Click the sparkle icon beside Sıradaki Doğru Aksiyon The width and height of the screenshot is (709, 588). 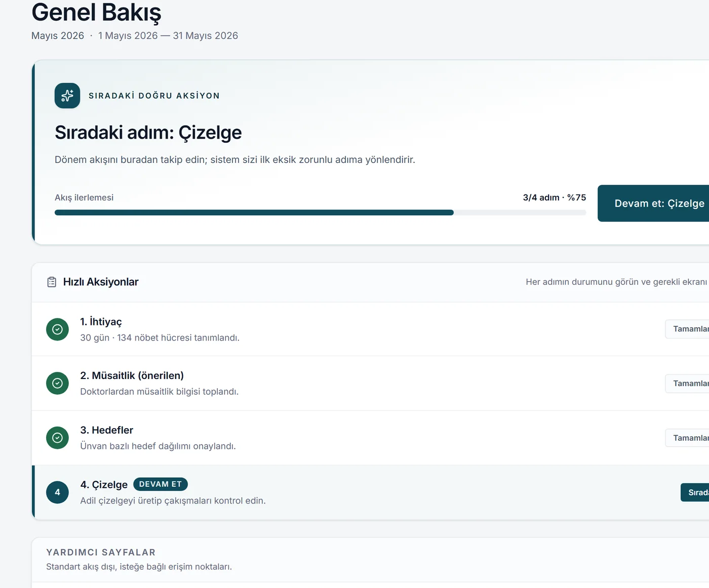67,96
